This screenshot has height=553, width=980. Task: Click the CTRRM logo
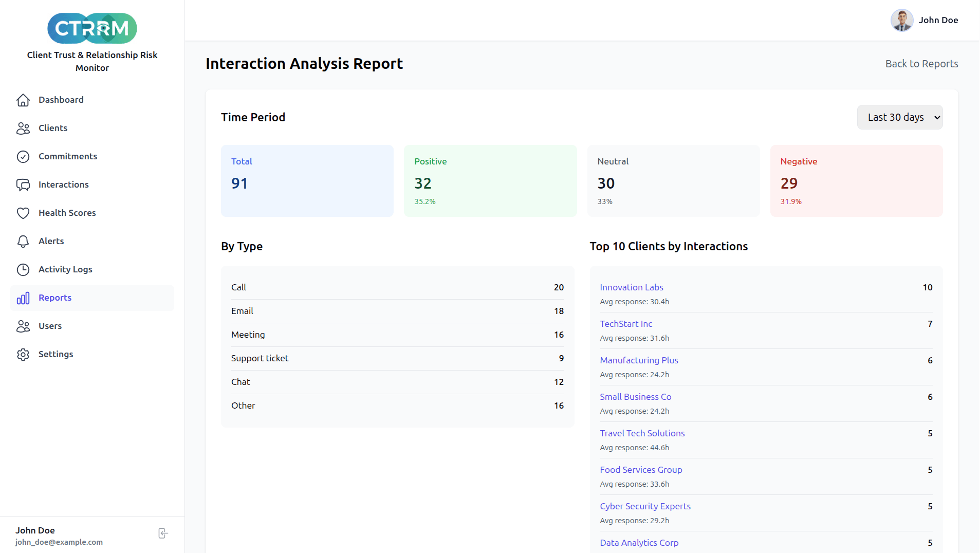92,28
